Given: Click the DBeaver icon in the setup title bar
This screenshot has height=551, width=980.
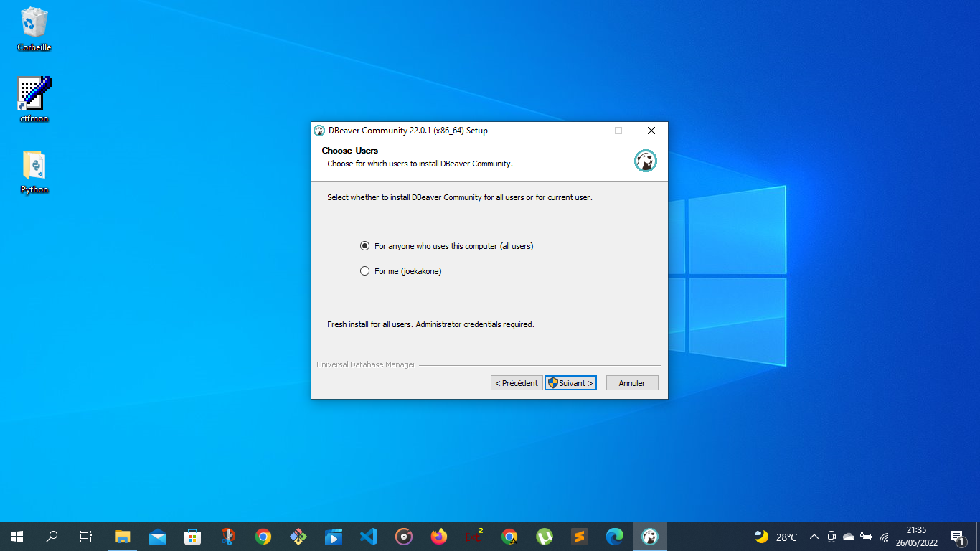Looking at the screenshot, I should pos(319,131).
